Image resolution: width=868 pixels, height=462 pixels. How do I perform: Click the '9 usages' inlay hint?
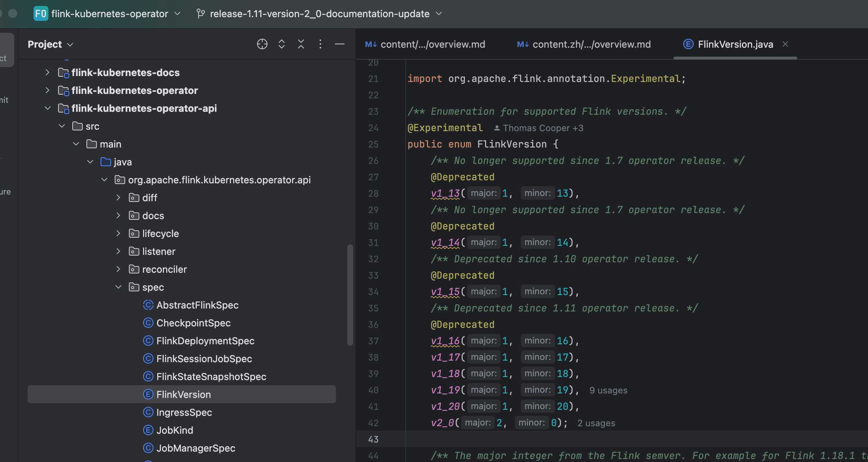(608, 390)
